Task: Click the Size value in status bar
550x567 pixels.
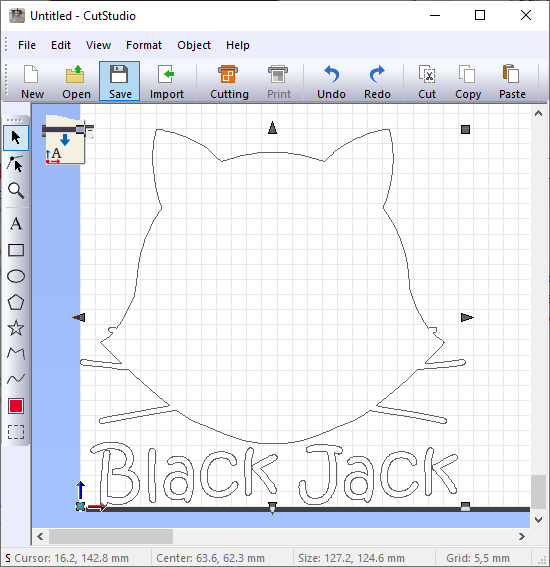Action: click(351, 558)
